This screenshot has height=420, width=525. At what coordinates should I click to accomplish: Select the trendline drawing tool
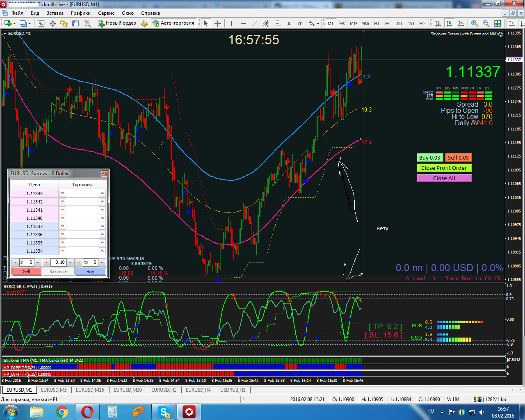(254, 23)
